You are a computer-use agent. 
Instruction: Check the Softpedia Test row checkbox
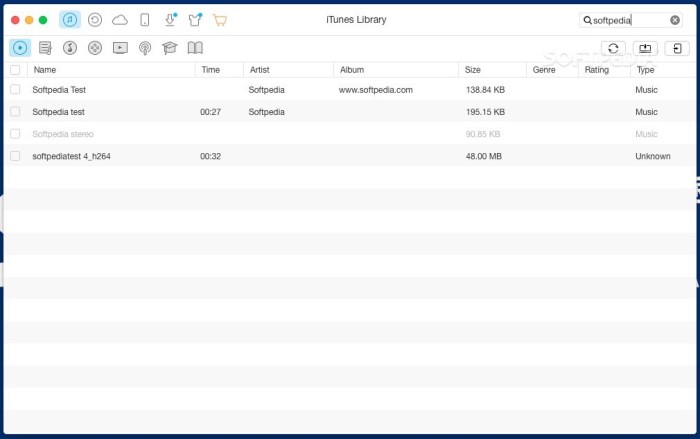point(15,89)
